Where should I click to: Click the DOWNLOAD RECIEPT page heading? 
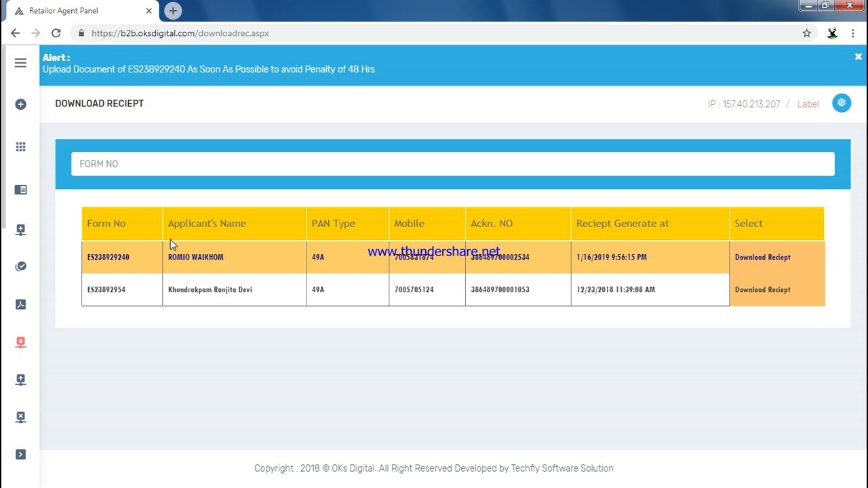click(100, 104)
